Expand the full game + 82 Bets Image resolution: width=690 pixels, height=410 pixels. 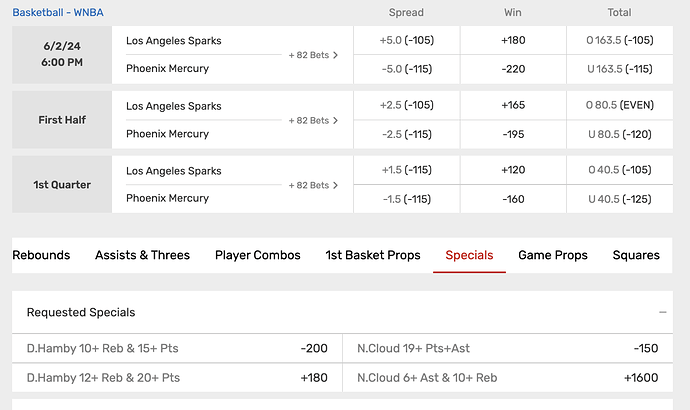click(x=313, y=55)
